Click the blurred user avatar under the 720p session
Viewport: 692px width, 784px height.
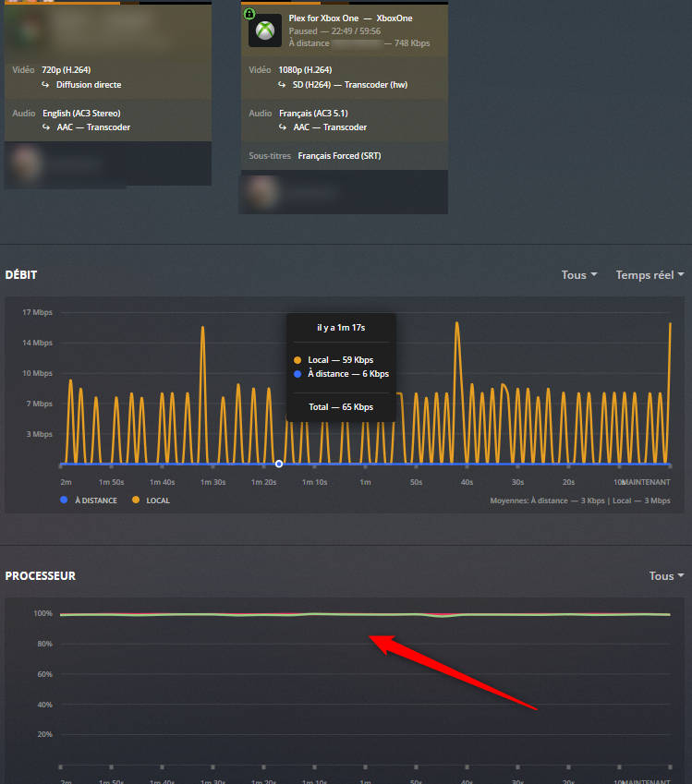(25, 164)
